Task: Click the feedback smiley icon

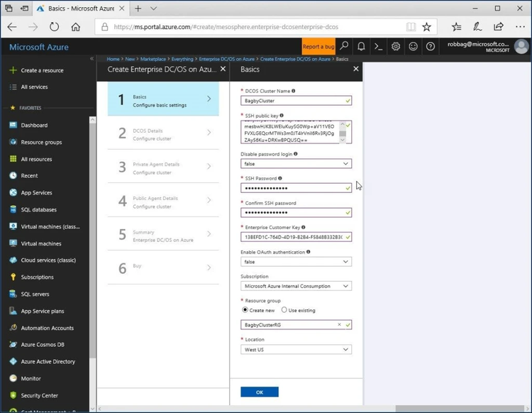Action: pyautogui.click(x=413, y=47)
